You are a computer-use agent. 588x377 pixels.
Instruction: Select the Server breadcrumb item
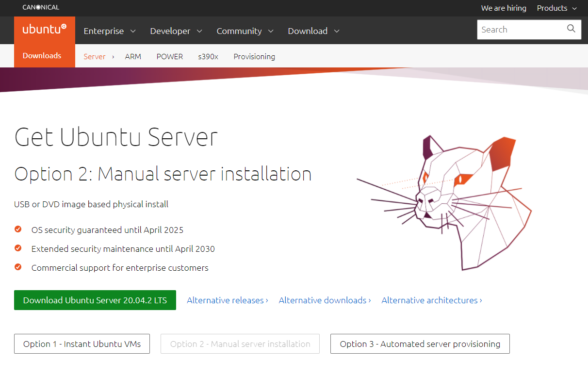(x=95, y=57)
